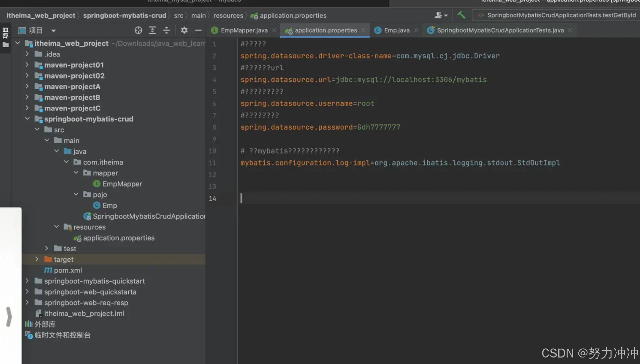Image resolution: width=640 pixels, height=364 pixels.
Task: Click the locate-in-project crosshair icon
Action: click(x=138, y=30)
